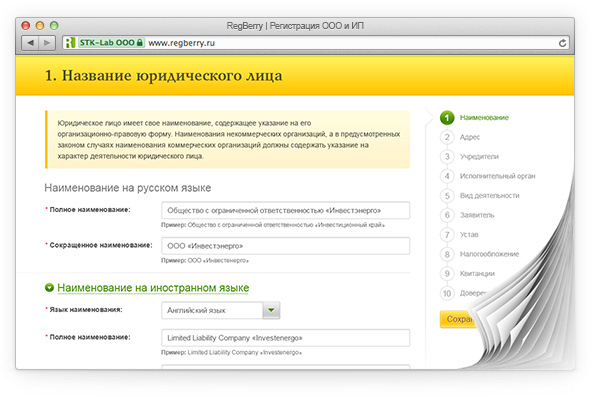592x397 pixels.
Task: Click the Russian Полное наименование input field
Action: [285, 210]
